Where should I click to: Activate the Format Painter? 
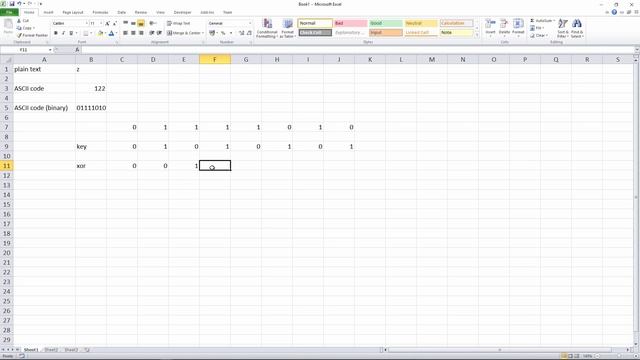tap(32, 35)
